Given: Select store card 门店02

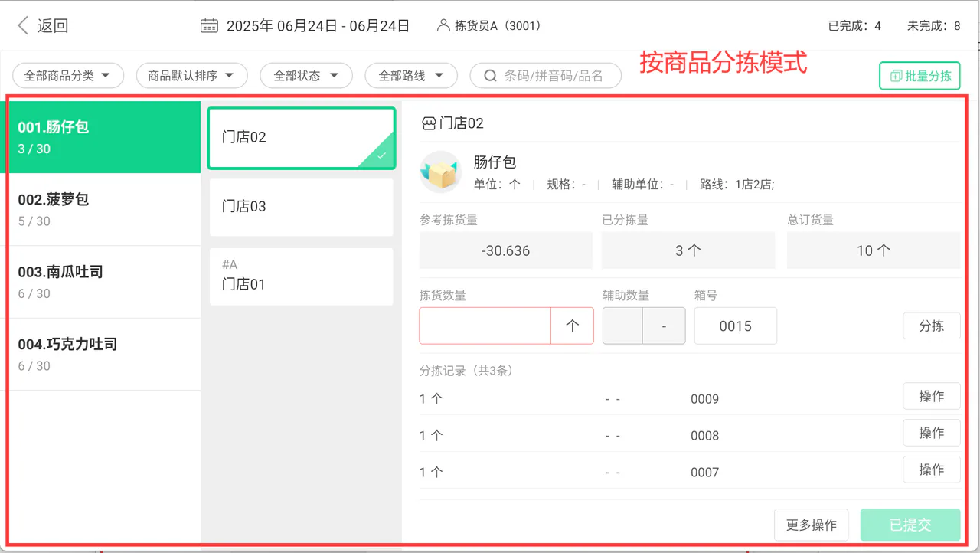Looking at the screenshot, I should click(x=302, y=138).
